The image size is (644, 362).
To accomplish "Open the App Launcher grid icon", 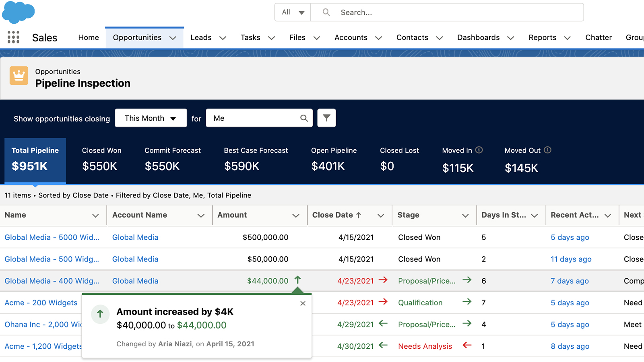I will [13, 37].
